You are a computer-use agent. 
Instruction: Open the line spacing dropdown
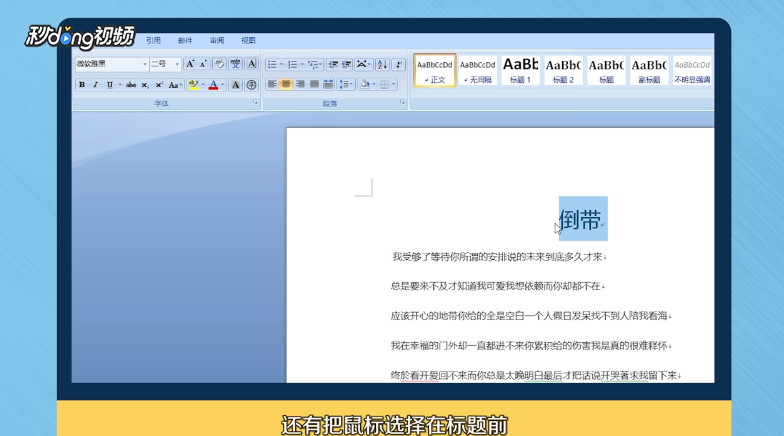pyautogui.click(x=346, y=84)
